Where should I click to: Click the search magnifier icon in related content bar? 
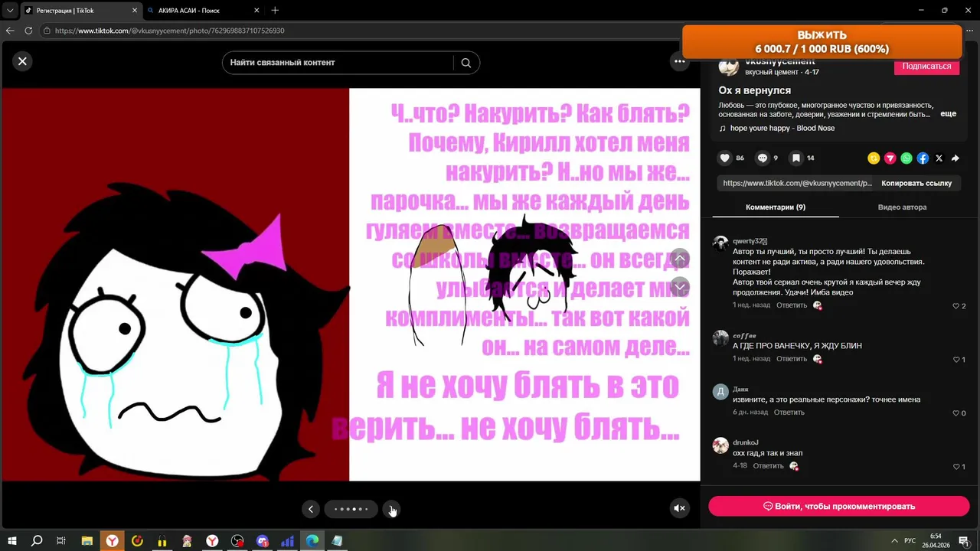tap(465, 63)
